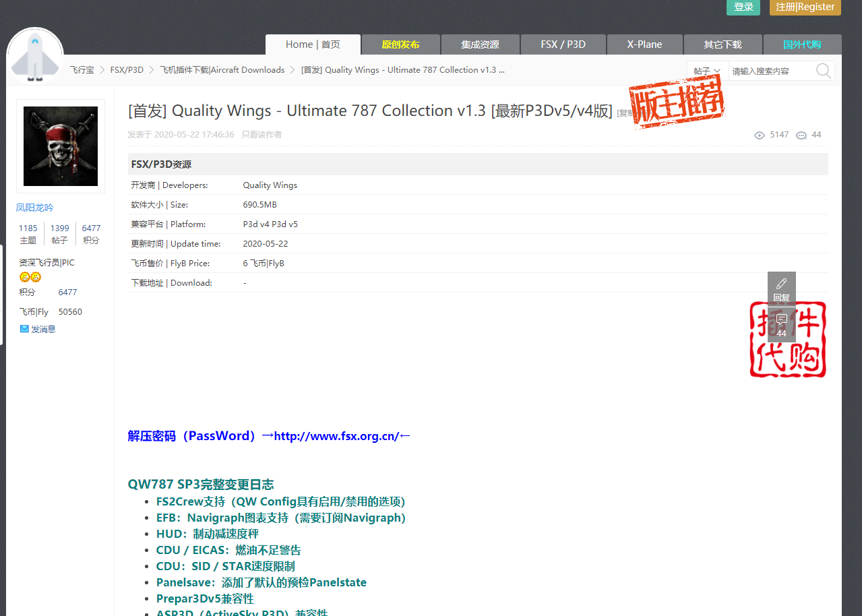Viewport: 862px width, 616px height.
Task: Open the 原创发布 tab
Action: (400, 44)
